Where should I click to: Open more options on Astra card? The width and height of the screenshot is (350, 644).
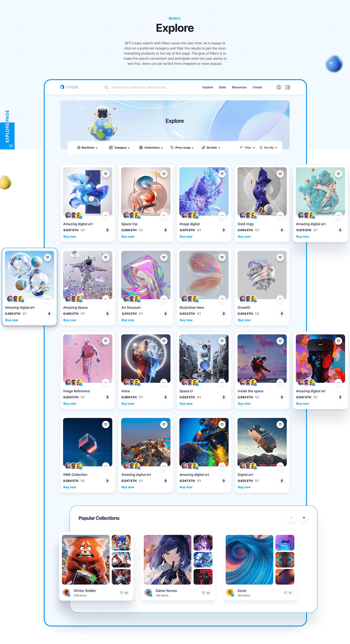tap(164, 382)
